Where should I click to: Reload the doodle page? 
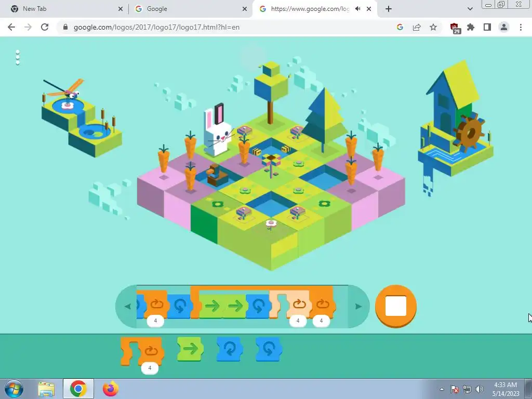pyautogui.click(x=45, y=27)
